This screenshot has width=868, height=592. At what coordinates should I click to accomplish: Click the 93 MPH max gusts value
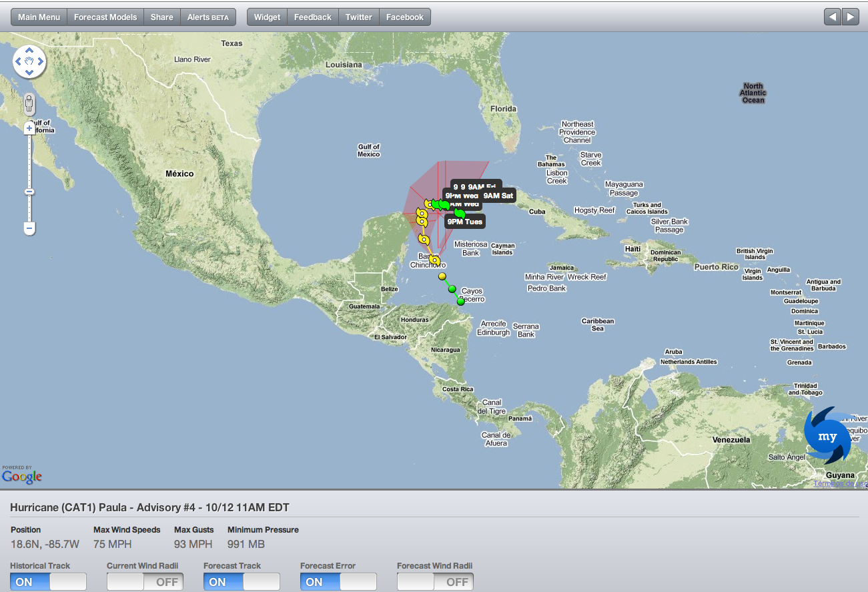tap(193, 544)
